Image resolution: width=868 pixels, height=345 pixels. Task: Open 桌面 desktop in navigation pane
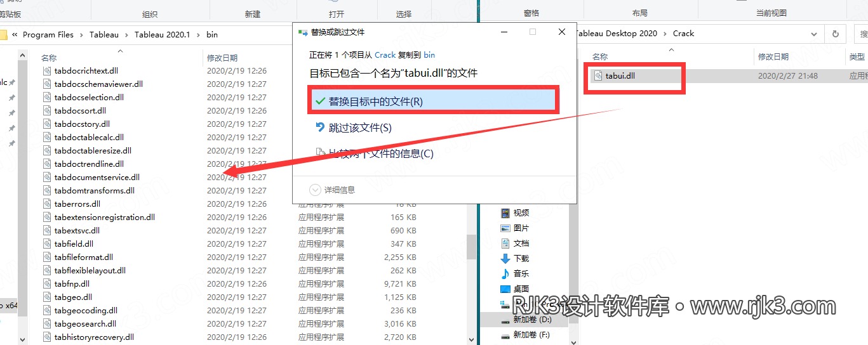(x=521, y=289)
